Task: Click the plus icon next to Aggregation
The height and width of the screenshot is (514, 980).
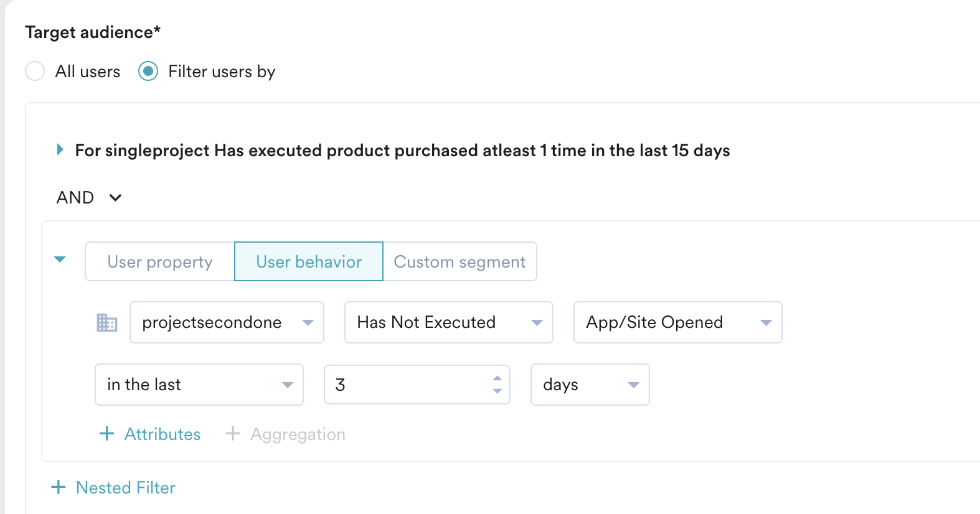Action: click(x=233, y=434)
